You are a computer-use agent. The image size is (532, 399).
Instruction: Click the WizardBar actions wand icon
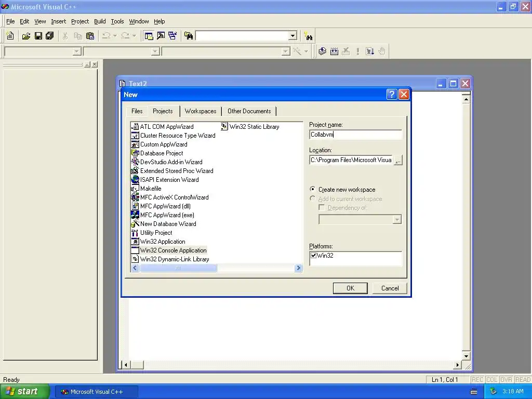297,51
